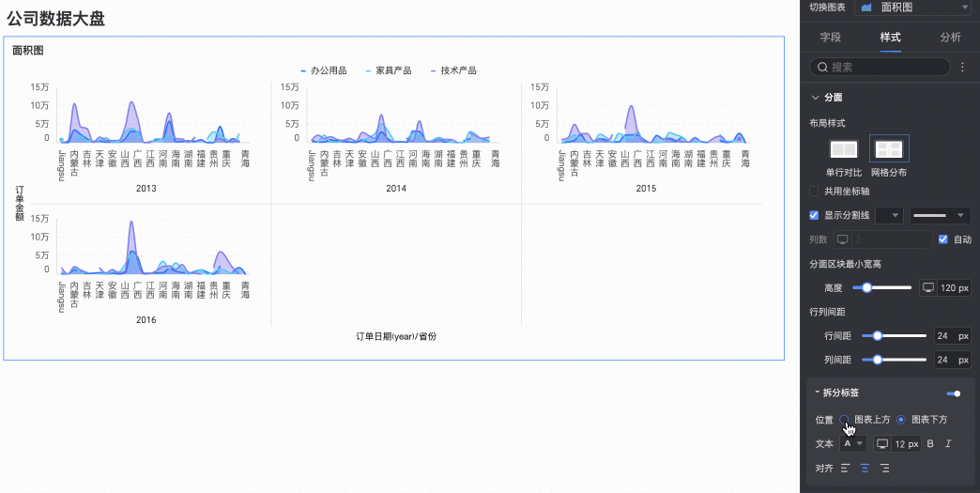Click the 2013 facet label
This screenshot has width=980, height=493.
(146, 188)
